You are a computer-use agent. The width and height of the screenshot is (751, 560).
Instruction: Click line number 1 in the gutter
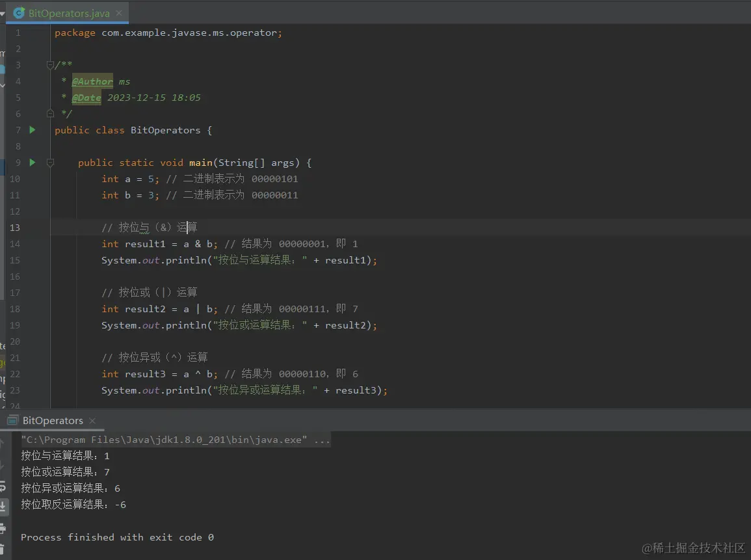click(18, 33)
